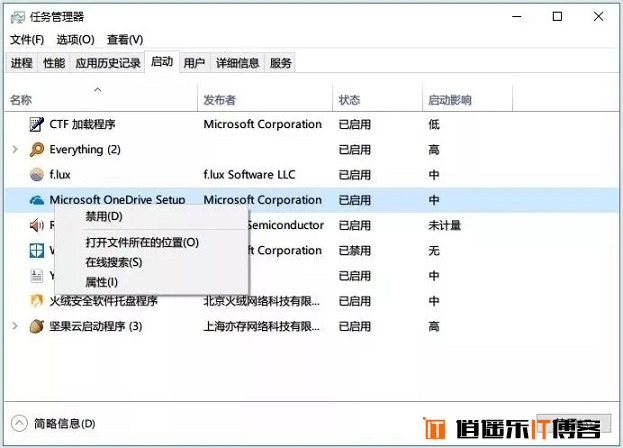Viewport: 623px width, 448px height.
Task: Switch to the 用户 tab
Action: [194, 63]
